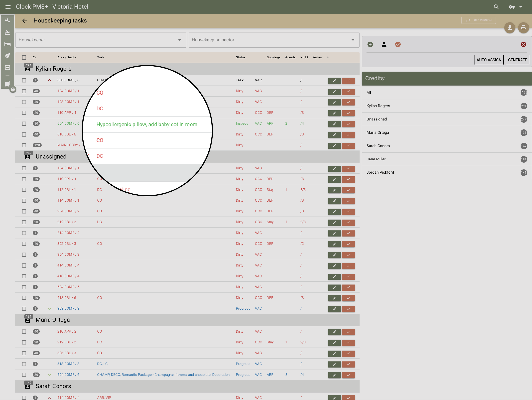Click the search magnifier icon
532x400 pixels.
496,7
